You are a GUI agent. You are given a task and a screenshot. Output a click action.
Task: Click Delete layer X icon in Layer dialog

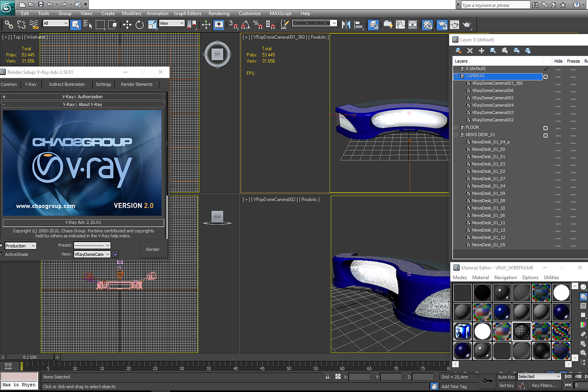click(470, 50)
